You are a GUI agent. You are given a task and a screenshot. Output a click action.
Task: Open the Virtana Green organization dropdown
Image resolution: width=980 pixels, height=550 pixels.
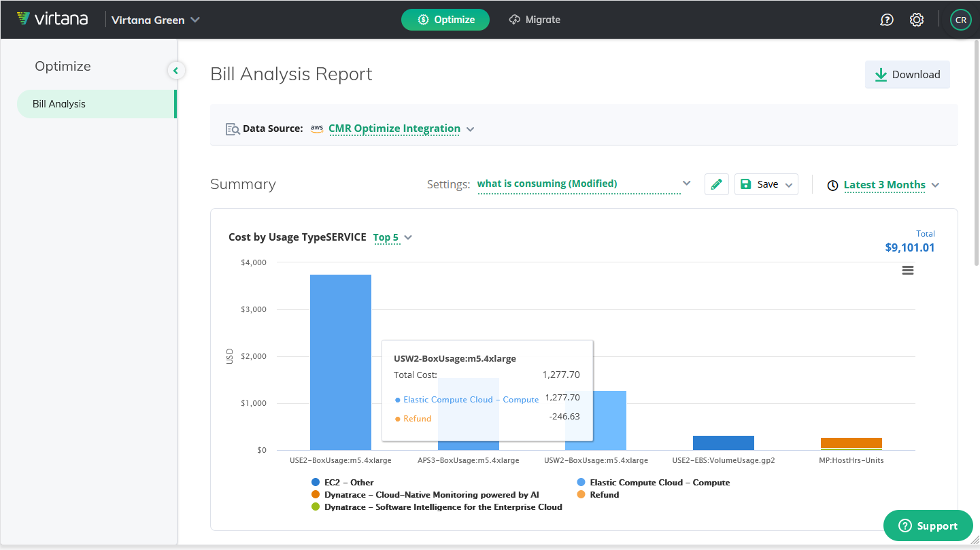156,20
